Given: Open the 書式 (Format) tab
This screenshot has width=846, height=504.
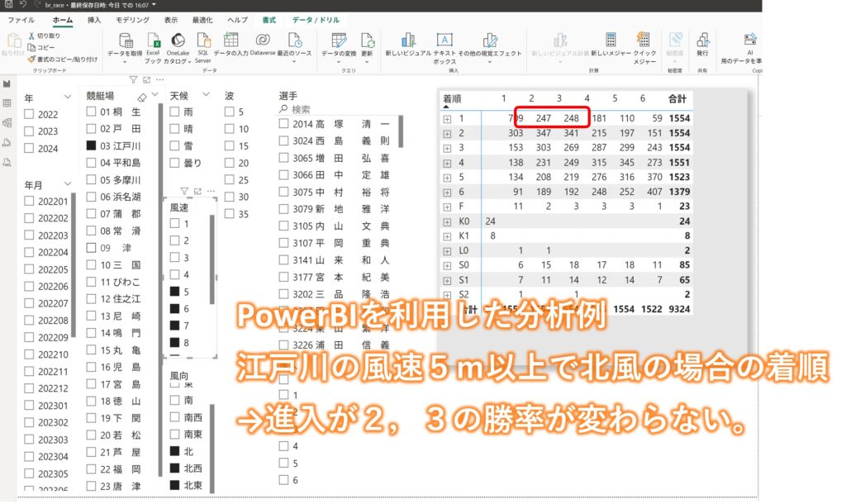Looking at the screenshot, I should 269,20.
